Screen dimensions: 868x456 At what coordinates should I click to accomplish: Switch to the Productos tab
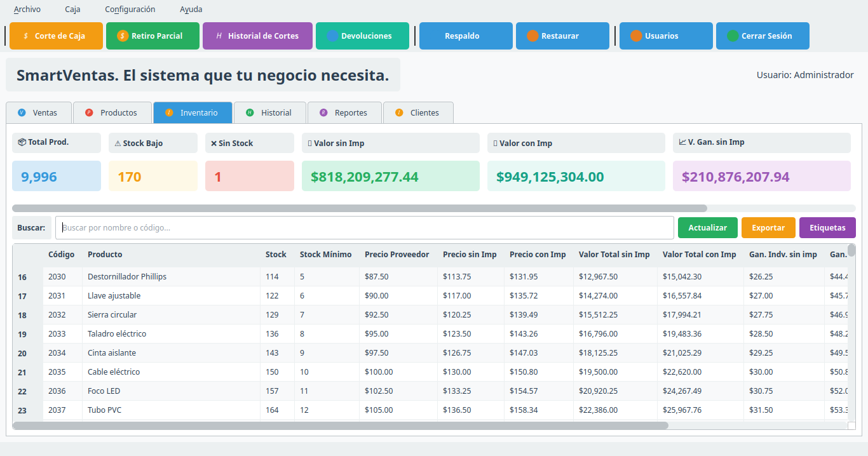(x=112, y=112)
